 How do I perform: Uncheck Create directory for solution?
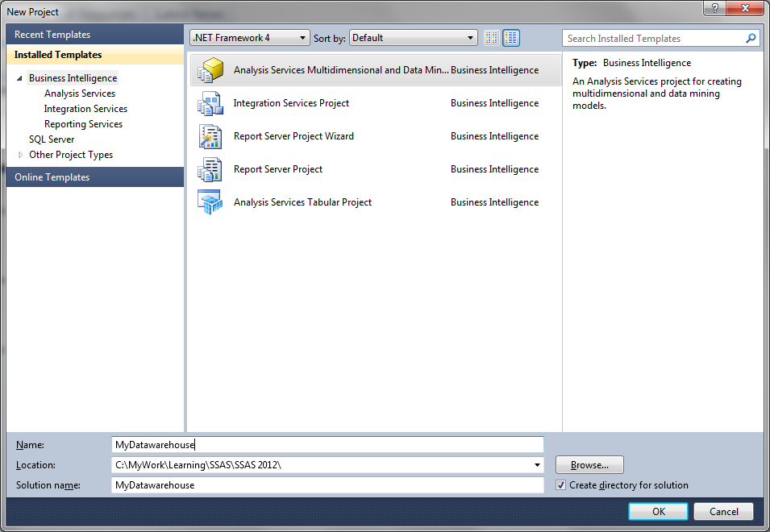(x=560, y=484)
